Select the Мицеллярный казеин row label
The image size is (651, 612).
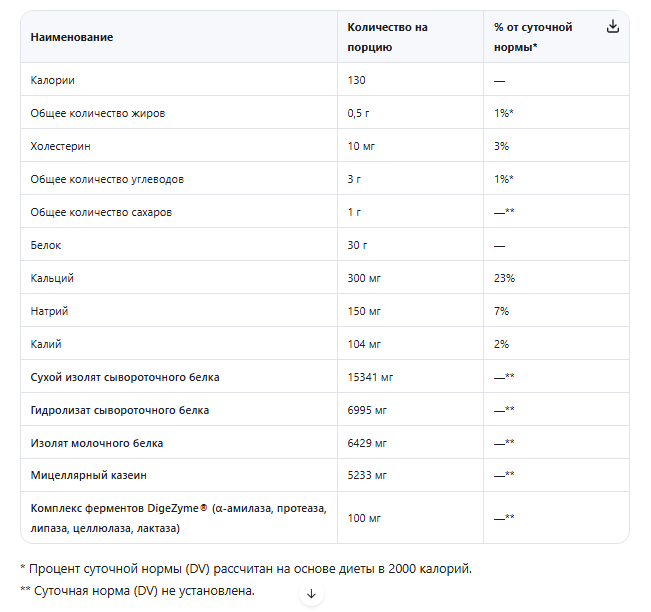[x=95, y=476]
